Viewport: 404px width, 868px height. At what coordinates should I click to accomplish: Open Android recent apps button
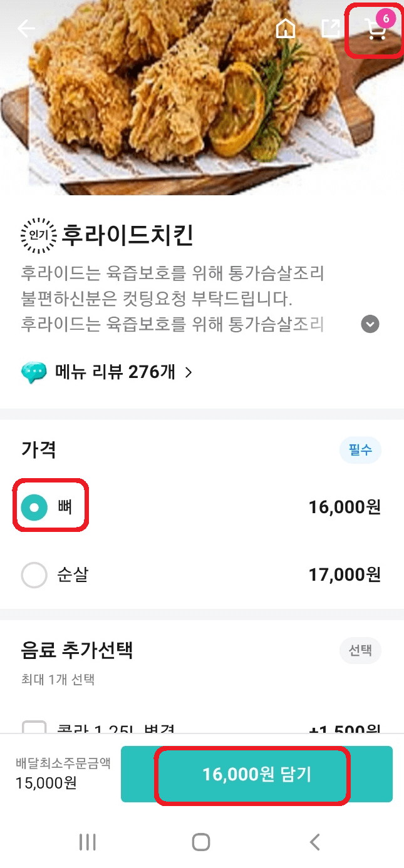87,842
